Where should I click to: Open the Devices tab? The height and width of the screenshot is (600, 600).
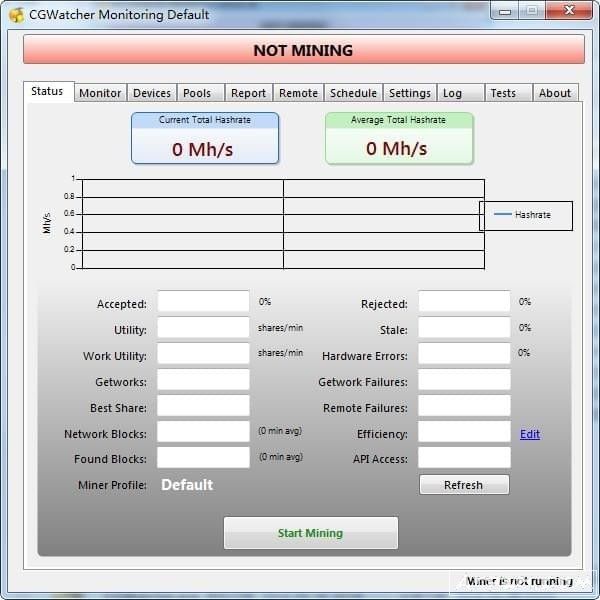point(152,93)
